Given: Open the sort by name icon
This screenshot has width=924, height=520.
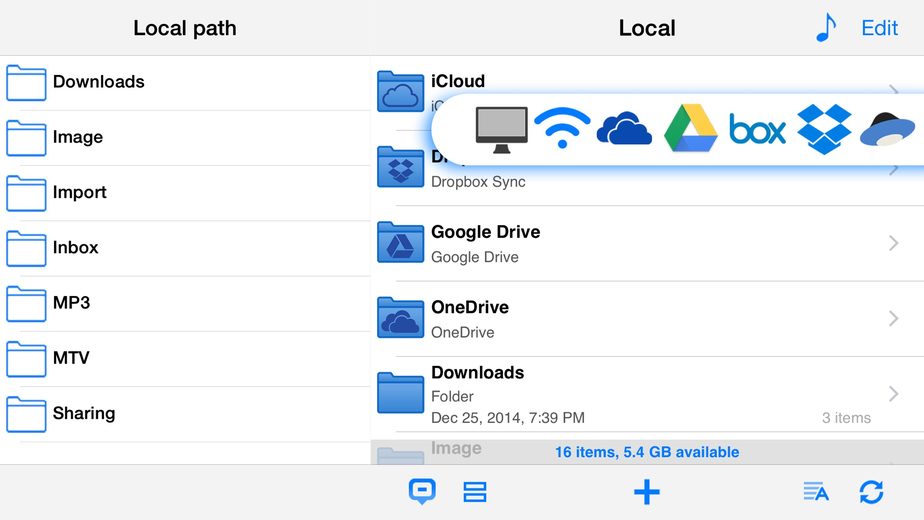Looking at the screenshot, I should [816, 492].
